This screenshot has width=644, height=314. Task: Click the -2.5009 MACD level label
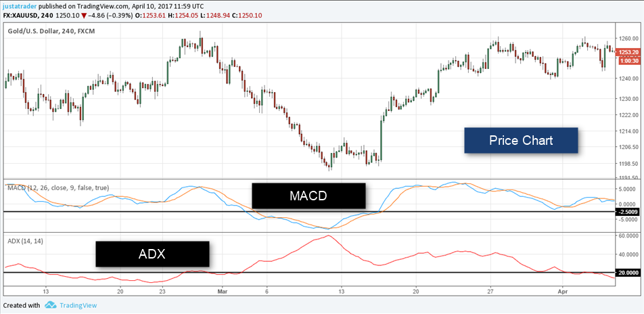coord(628,212)
